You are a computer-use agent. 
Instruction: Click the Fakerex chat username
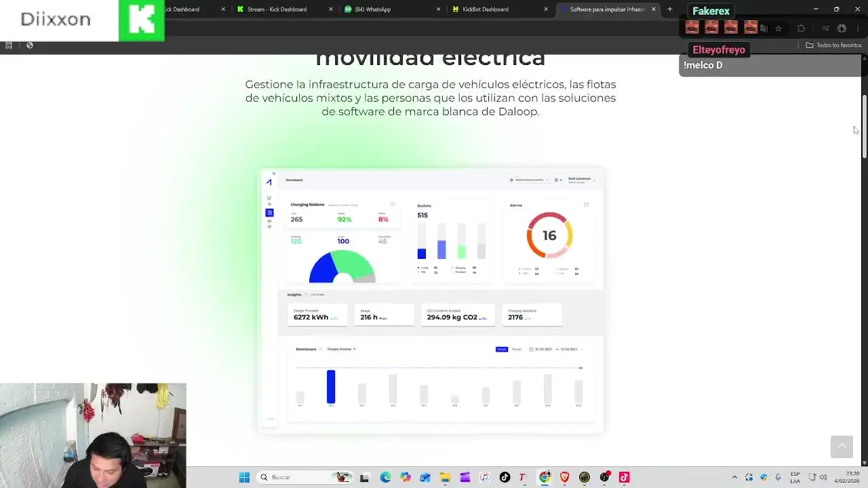(x=711, y=11)
